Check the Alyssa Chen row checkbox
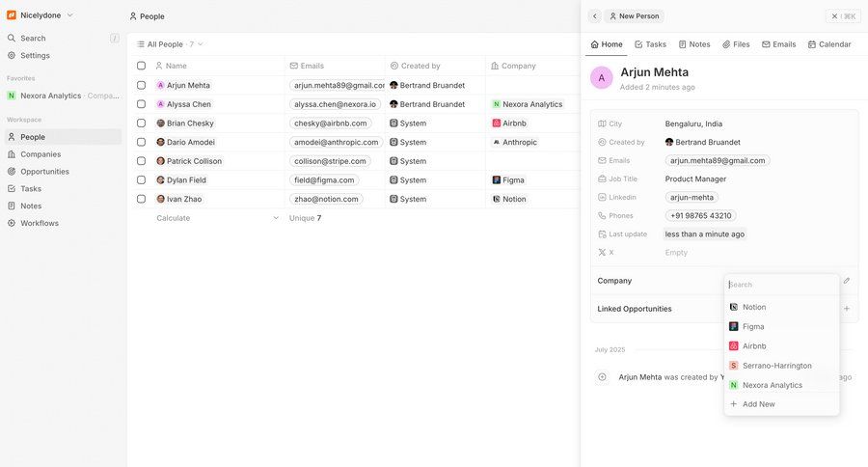This screenshot has height=467, width=868. click(141, 104)
